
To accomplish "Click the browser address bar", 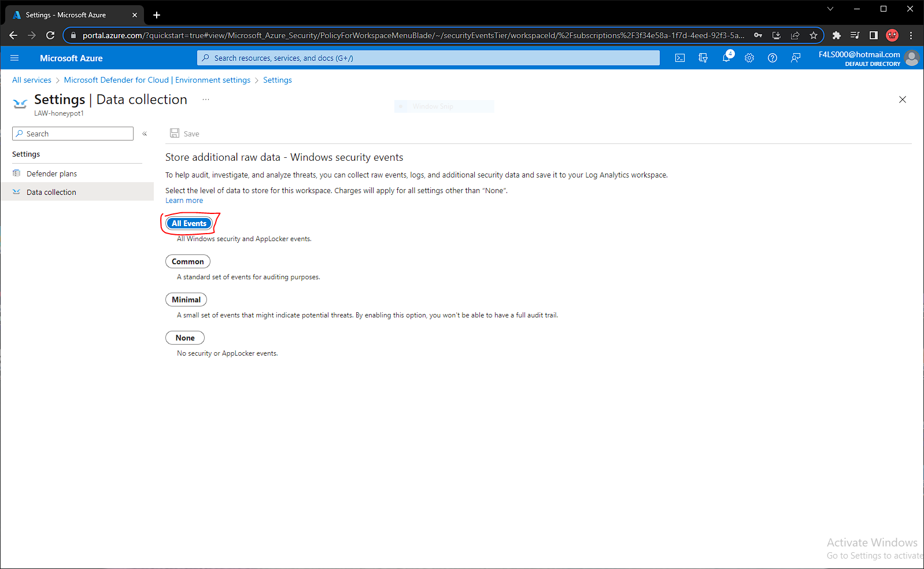I will pyautogui.click(x=412, y=35).
